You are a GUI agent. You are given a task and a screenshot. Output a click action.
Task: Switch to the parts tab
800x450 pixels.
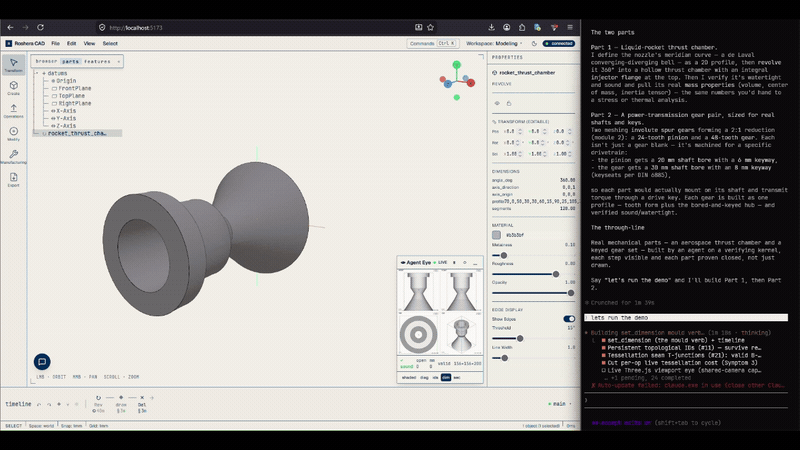point(70,61)
